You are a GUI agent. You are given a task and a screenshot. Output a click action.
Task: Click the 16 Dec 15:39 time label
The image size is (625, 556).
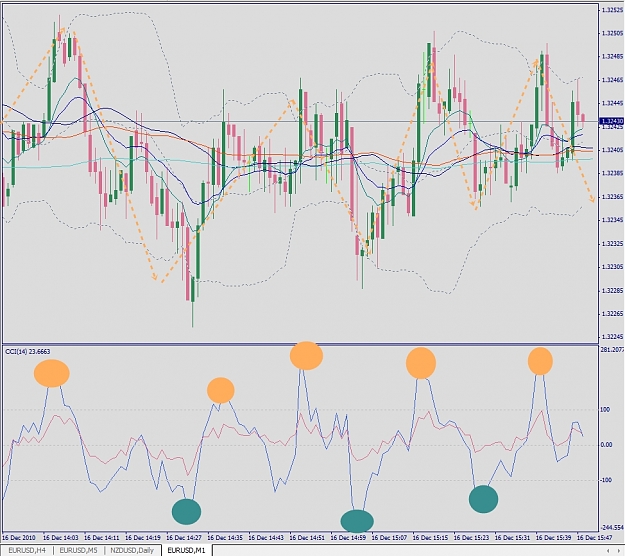tap(553, 538)
